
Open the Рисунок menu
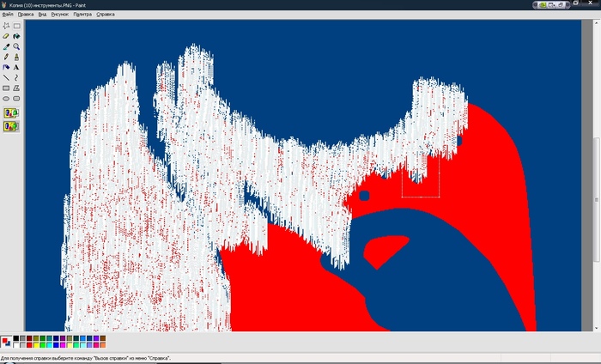pos(60,15)
